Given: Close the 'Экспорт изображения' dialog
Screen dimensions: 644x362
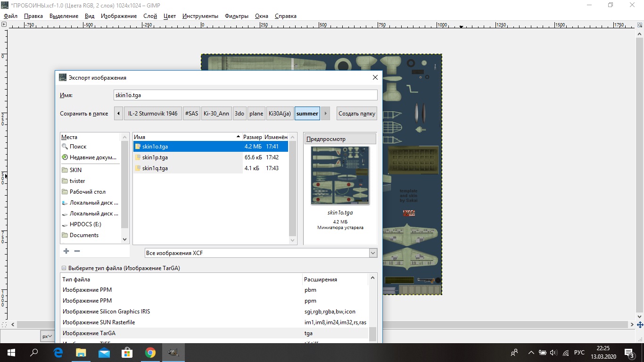Looking at the screenshot, I should pos(375,77).
